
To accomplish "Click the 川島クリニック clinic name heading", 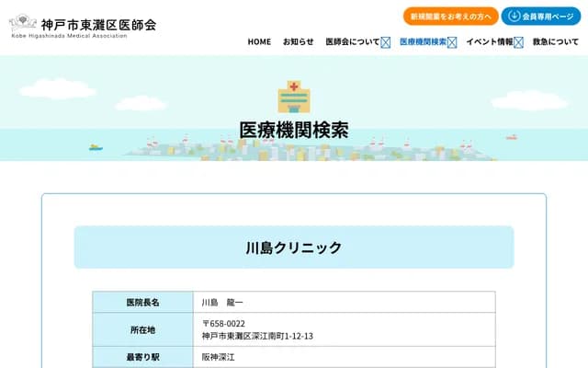I will [294, 247].
